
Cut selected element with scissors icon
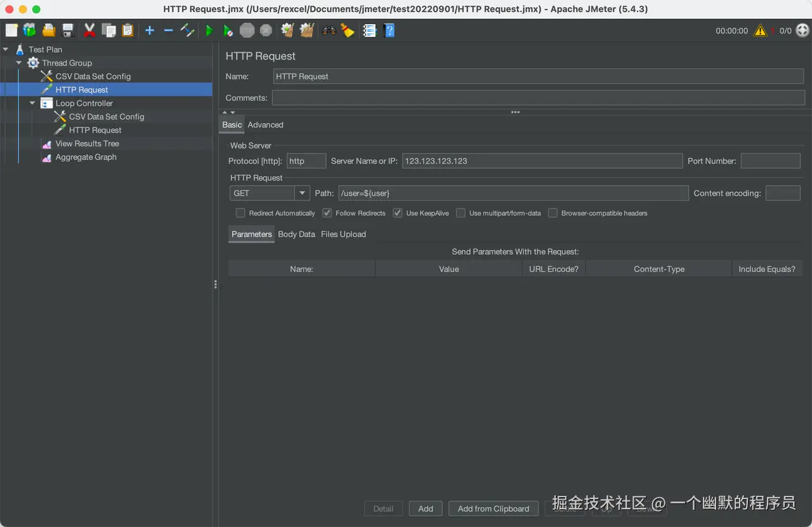tap(89, 30)
